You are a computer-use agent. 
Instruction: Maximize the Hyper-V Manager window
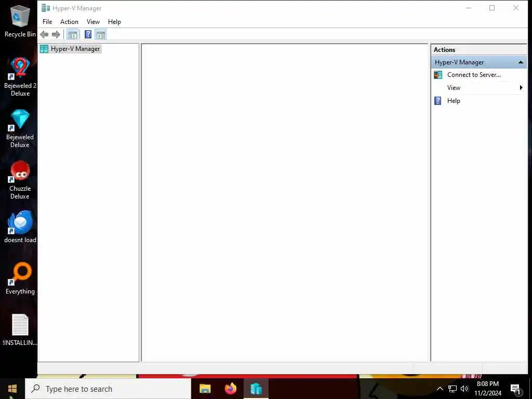[x=492, y=8]
